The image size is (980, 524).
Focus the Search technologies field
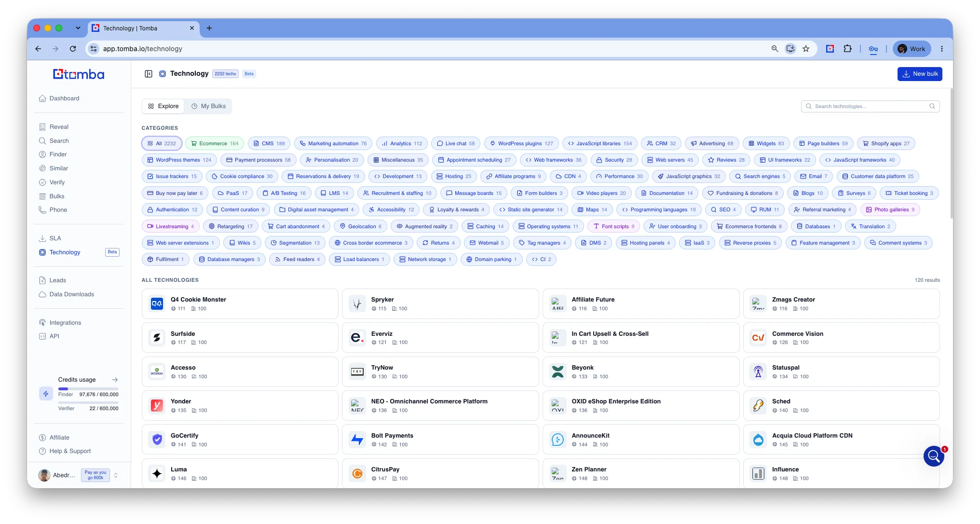(x=871, y=106)
